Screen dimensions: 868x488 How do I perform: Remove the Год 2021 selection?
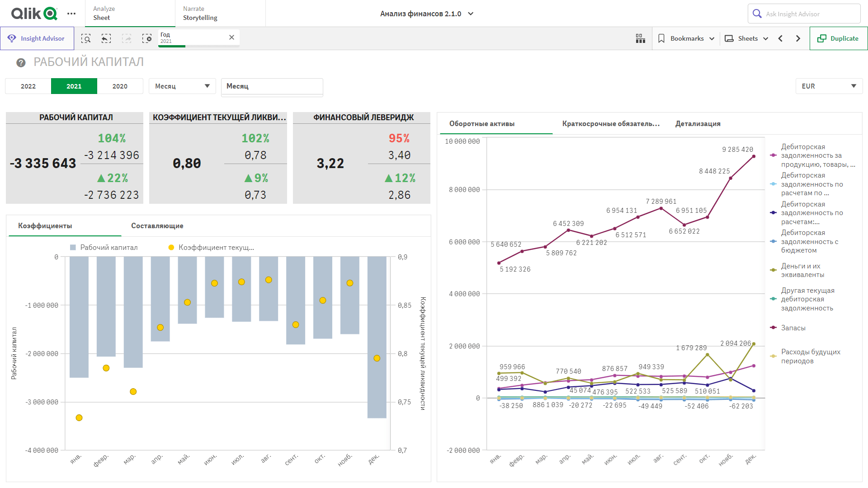click(x=231, y=38)
